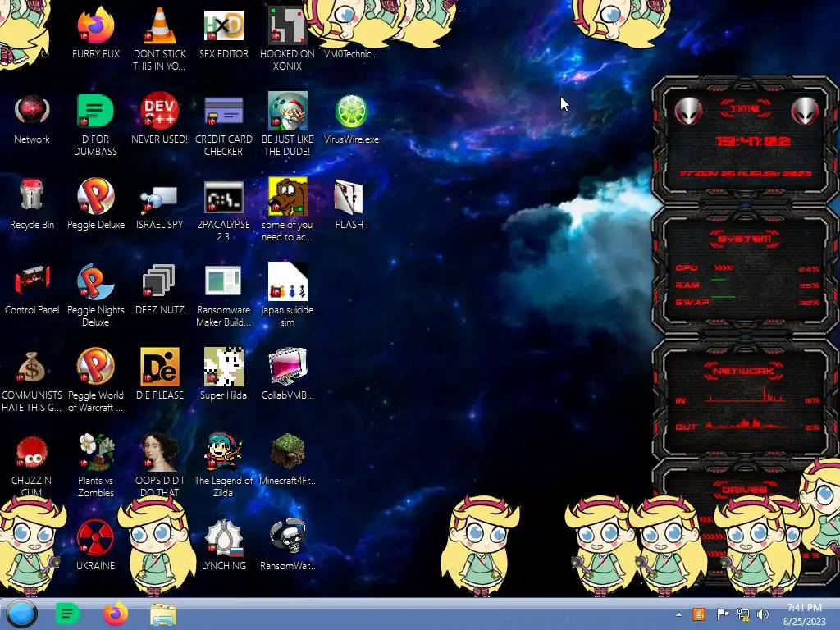Screen dimensions: 840x630
Task: Click the Windows Start orb
Action: [x=21, y=614]
